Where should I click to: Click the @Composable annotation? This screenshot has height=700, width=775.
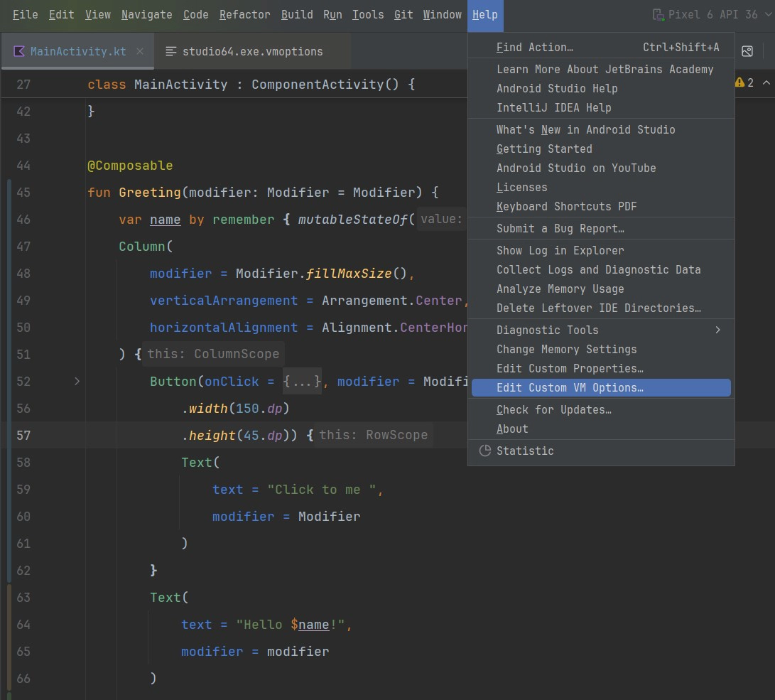(x=130, y=166)
